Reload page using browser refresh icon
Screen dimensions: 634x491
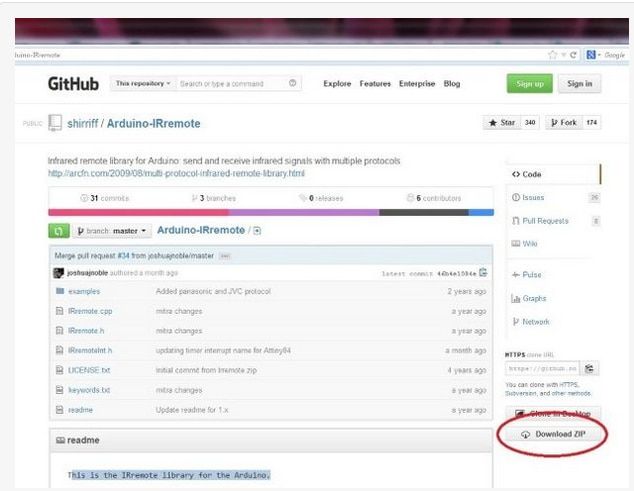point(573,55)
